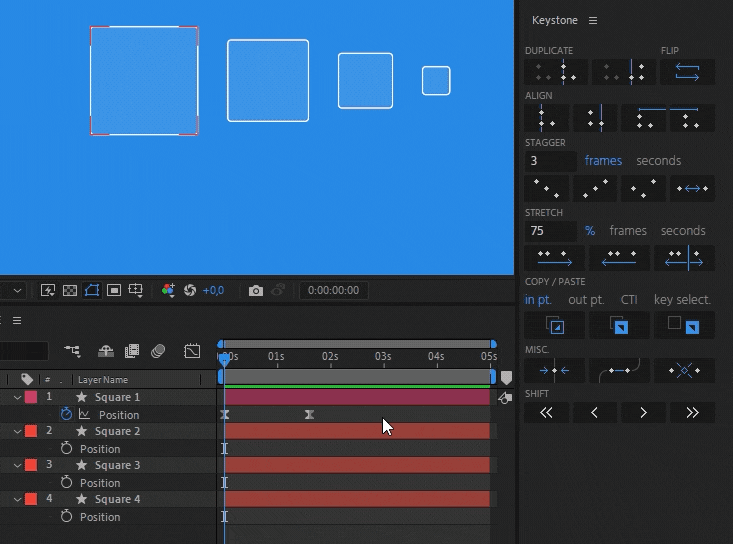Click the Flip keyframes button

pos(688,72)
